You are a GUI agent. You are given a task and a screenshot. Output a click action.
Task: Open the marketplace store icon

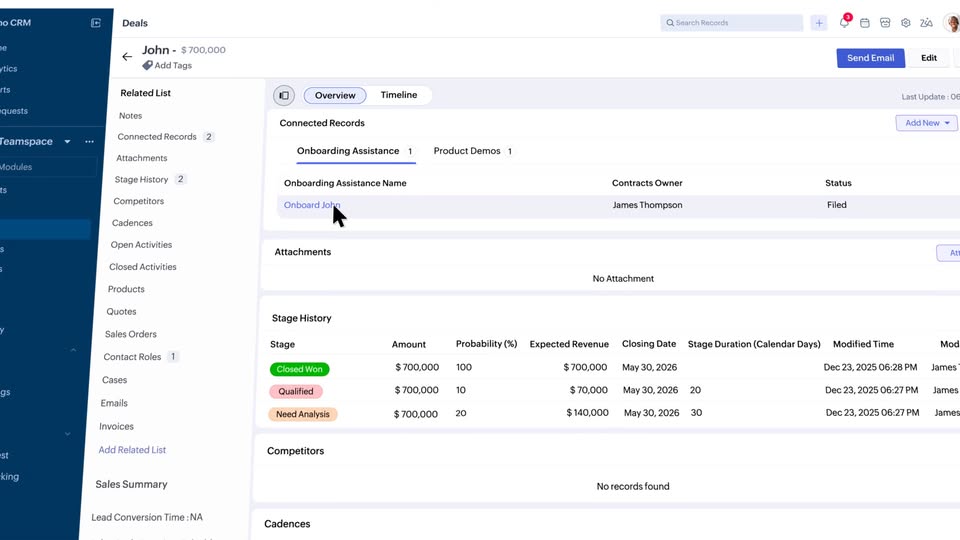tap(885, 23)
